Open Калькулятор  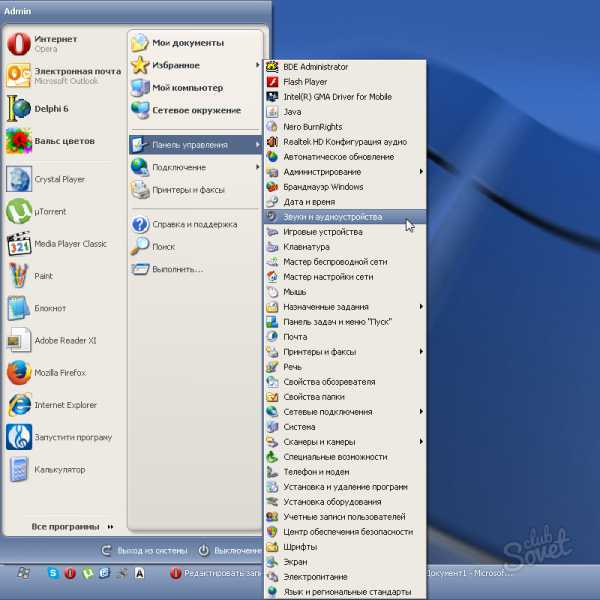(63, 469)
